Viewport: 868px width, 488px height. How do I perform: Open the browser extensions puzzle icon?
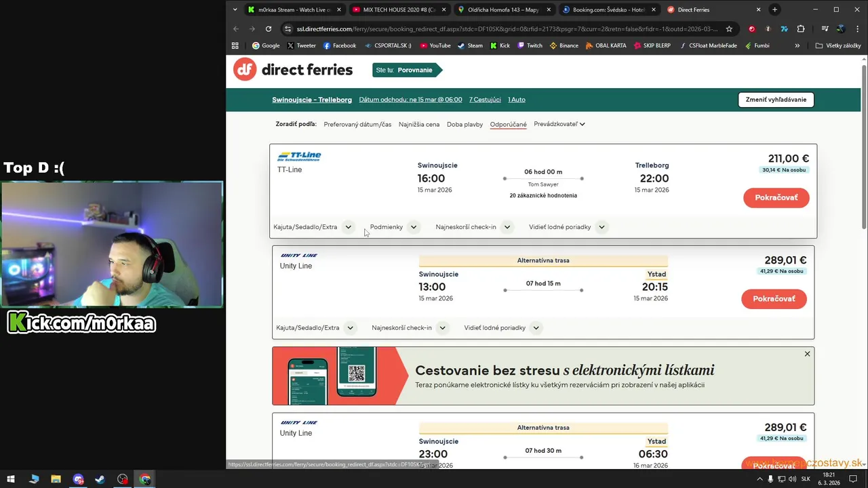[801, 29]
